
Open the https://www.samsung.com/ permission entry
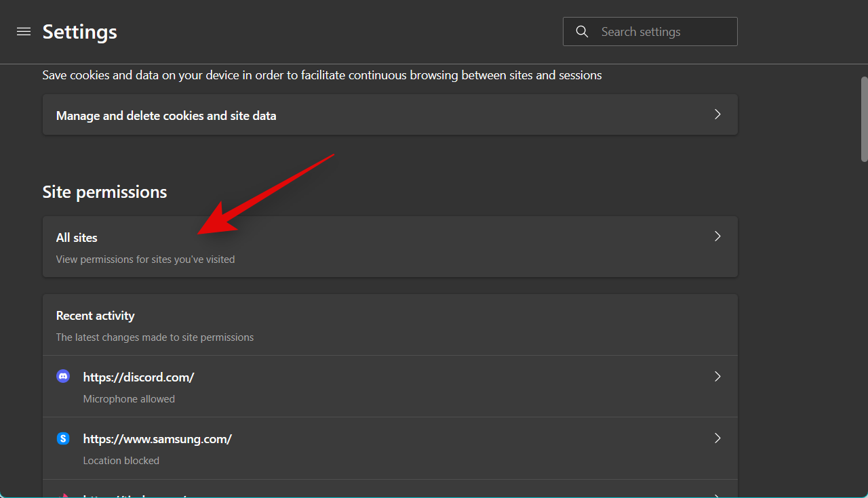157,439
